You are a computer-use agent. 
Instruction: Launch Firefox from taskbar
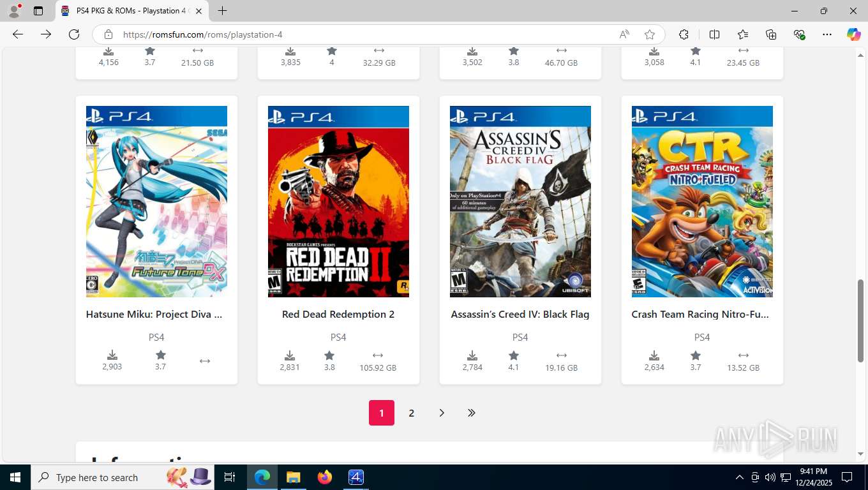tap(325, 477)
